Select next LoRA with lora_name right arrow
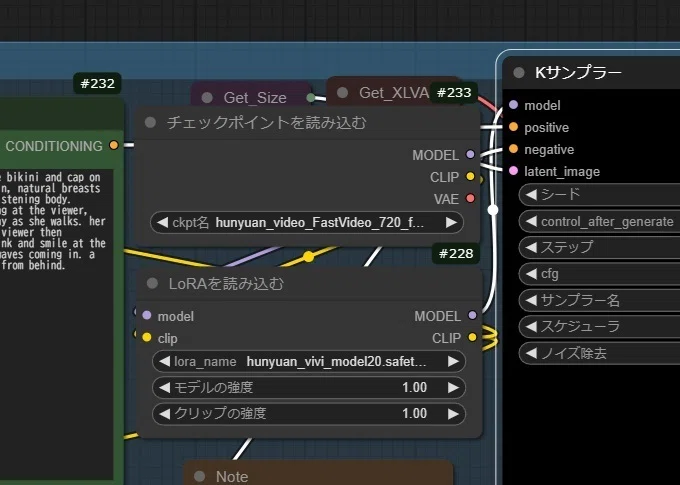 453,361
